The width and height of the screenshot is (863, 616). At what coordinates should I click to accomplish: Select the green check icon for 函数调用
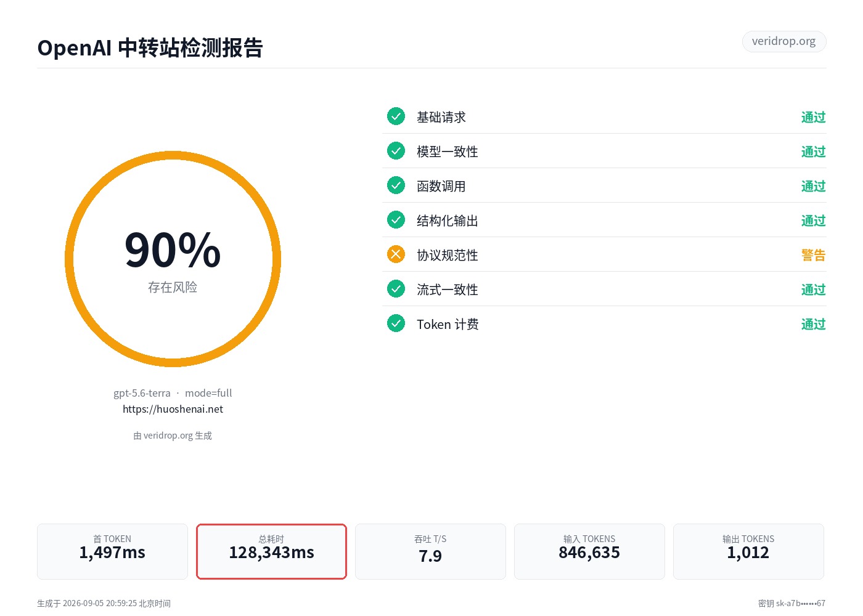coord(396,185)
